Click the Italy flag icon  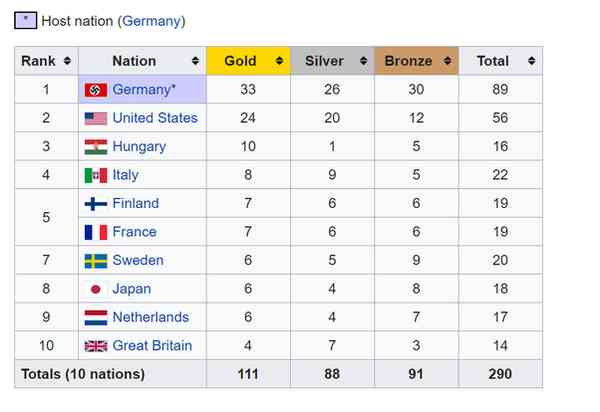pyautogui.click(x=96, y=175)
